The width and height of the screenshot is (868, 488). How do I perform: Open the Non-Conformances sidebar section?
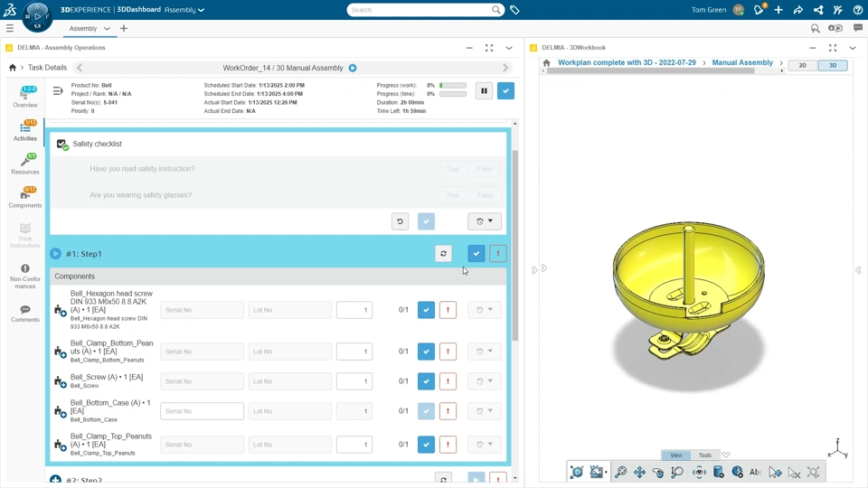point(25,277)
